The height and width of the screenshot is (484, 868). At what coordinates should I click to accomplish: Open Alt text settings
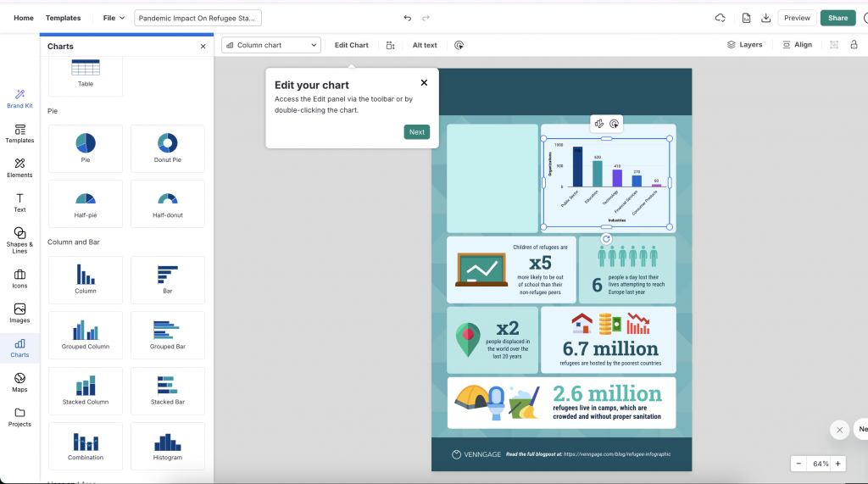tap(425, 45)
